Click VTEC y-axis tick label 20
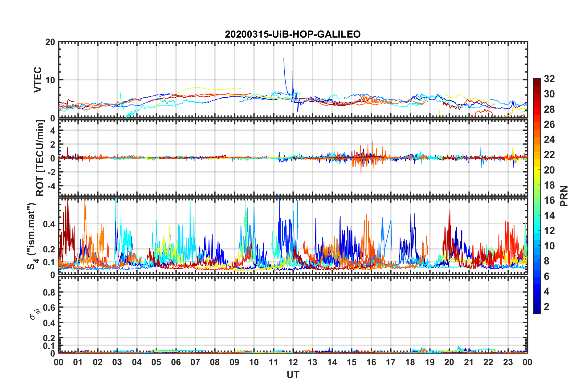The height and width of the screenshot is (392, 586). coord(50,42)
